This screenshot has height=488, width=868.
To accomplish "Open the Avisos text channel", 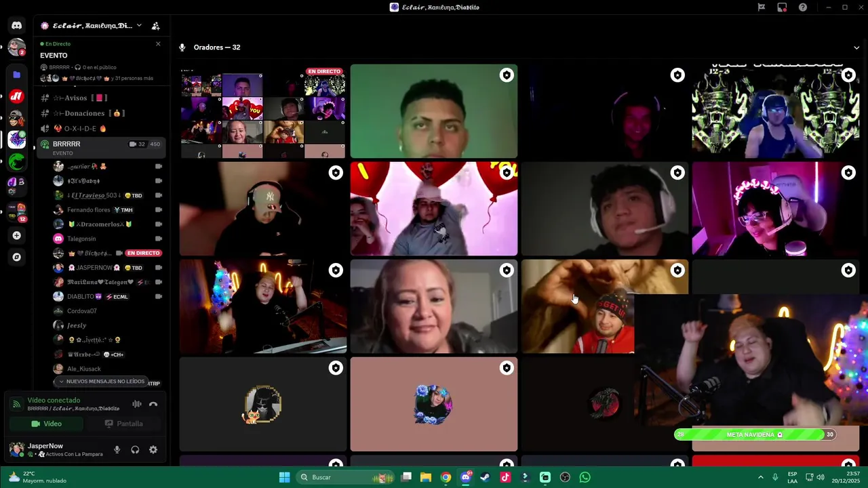I will [102, 98].
